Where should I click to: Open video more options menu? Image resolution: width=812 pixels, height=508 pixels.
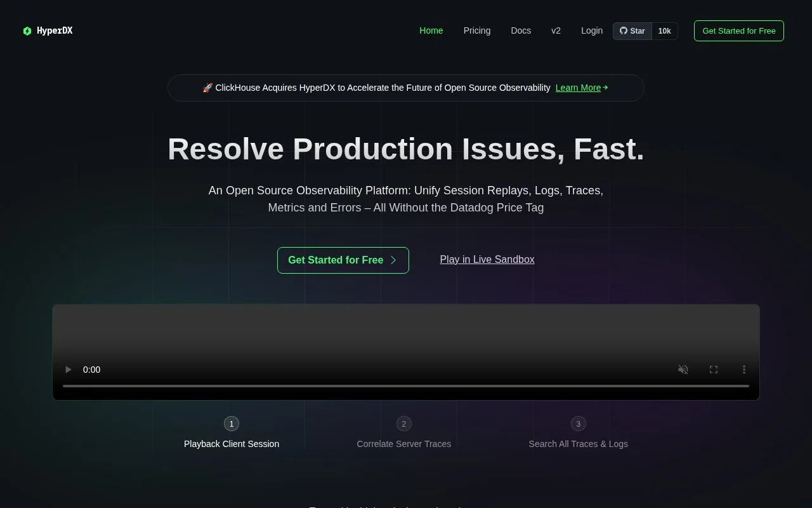pyautogui.click(x=744, y=370)
